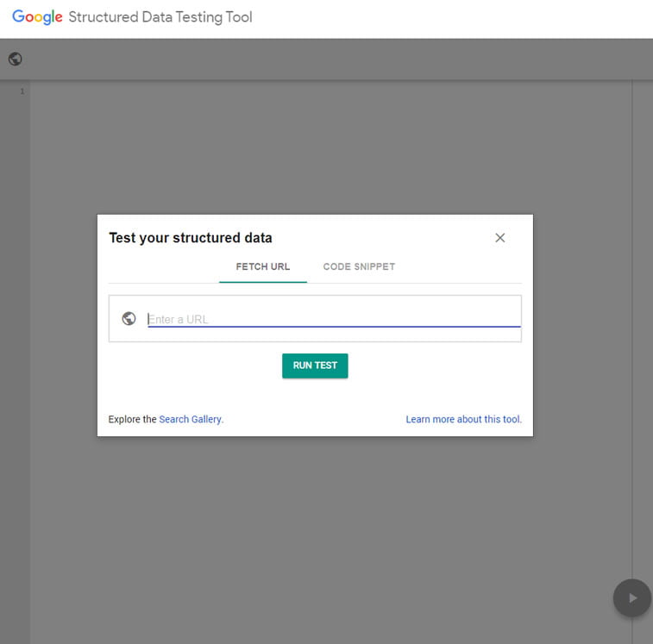Click the round play button in the corner
Viewport: 653px width, 644px height.
click(x=632, y=597)
